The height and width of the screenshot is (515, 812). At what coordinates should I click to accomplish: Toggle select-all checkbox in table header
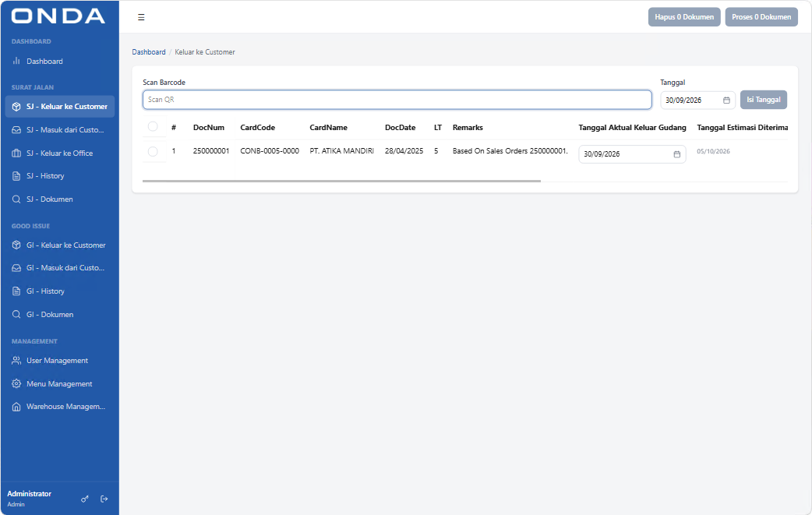click(153, 126)
